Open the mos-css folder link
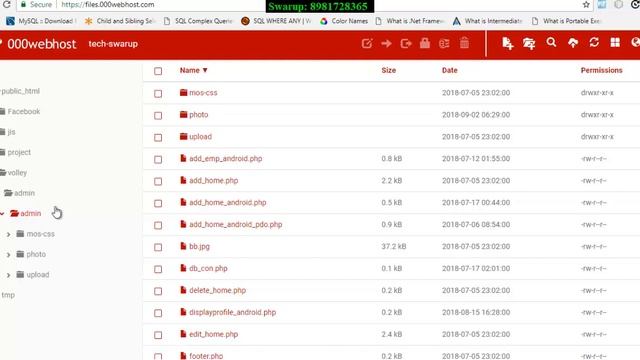 point(203,93)
